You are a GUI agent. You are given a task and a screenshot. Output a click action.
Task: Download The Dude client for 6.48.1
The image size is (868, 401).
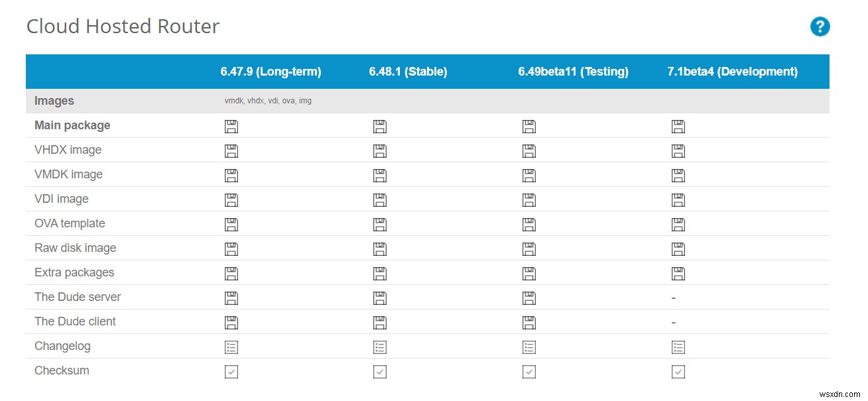380,323
